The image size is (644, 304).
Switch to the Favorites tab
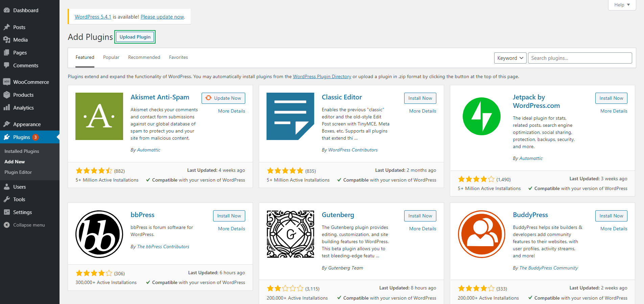pyautogui.click(x=178, y=57)
